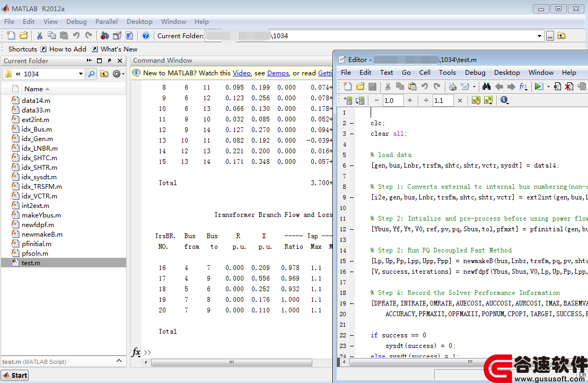Viewport: 588px width, 383px height.
Task: Click increment plus button beside 1.0 field
Action: tap(410, 101)
